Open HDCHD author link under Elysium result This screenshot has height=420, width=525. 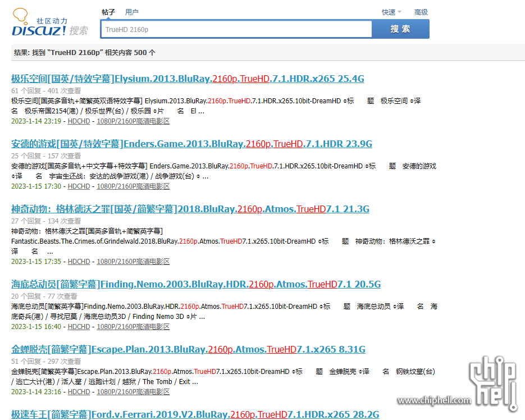coord(79,121)
